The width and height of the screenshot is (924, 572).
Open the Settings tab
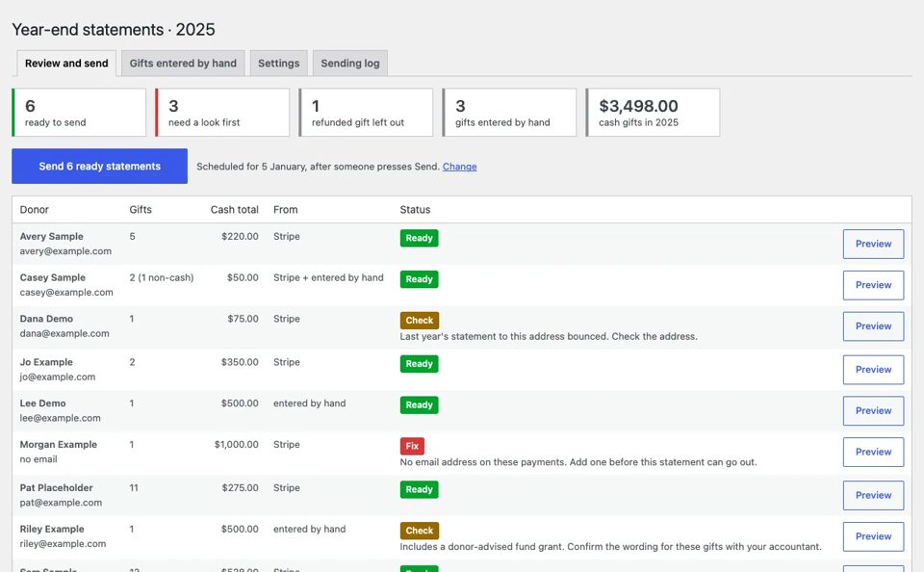(x=279, y=64)
